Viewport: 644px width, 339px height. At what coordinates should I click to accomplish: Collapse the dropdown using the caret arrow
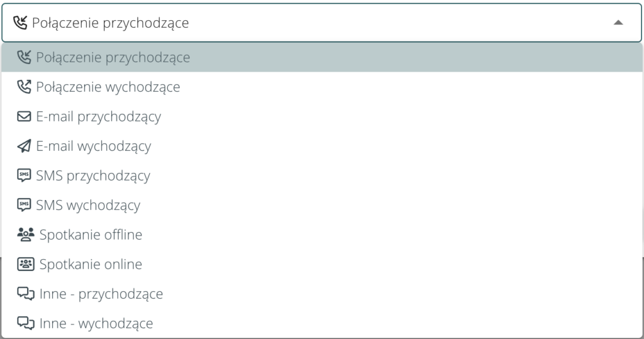[618, 23]
